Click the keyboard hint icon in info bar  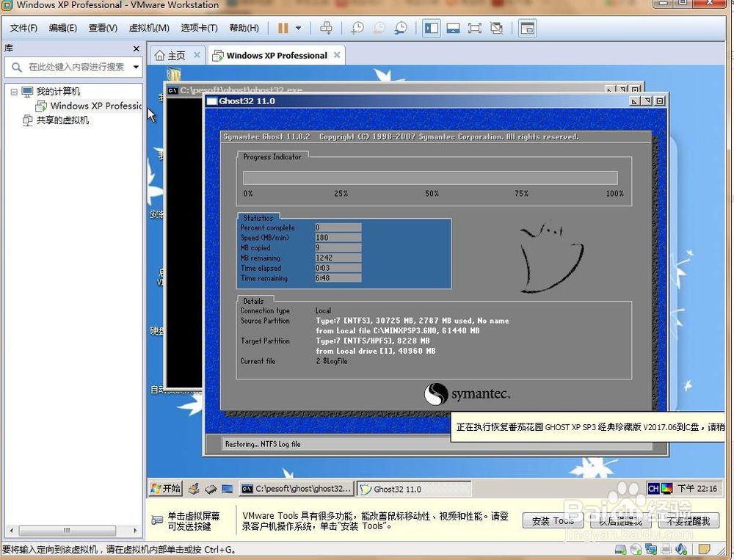point(157,520)
